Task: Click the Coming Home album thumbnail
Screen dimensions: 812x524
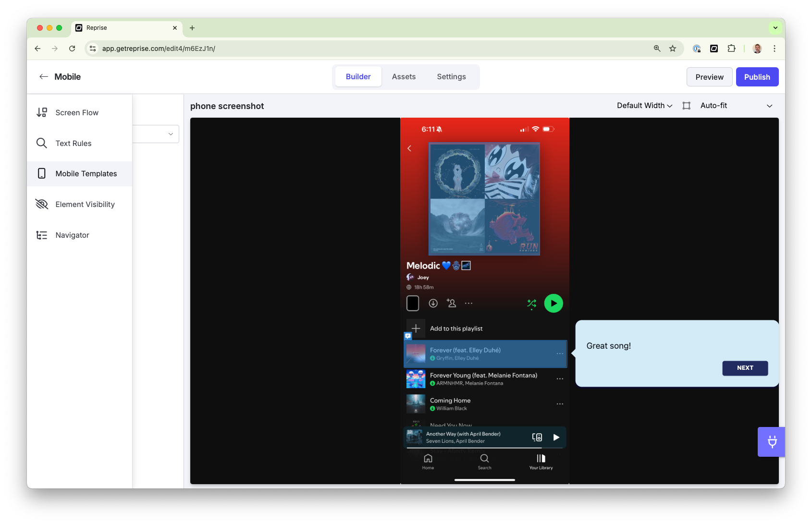Action: pos(416,404)
